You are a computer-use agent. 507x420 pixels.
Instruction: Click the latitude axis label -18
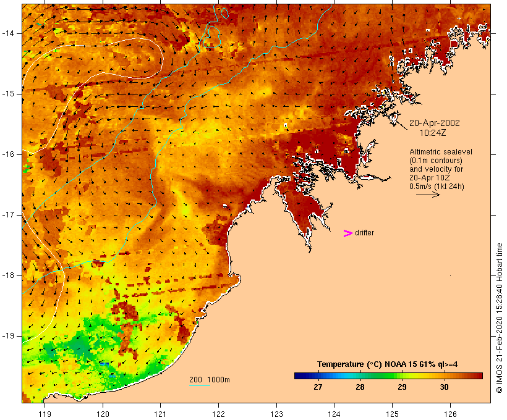tap(8, 275)
